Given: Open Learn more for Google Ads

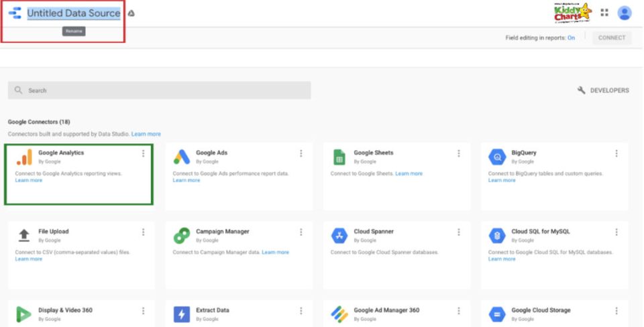Looking at the screenshot, I should click(186, 180).
